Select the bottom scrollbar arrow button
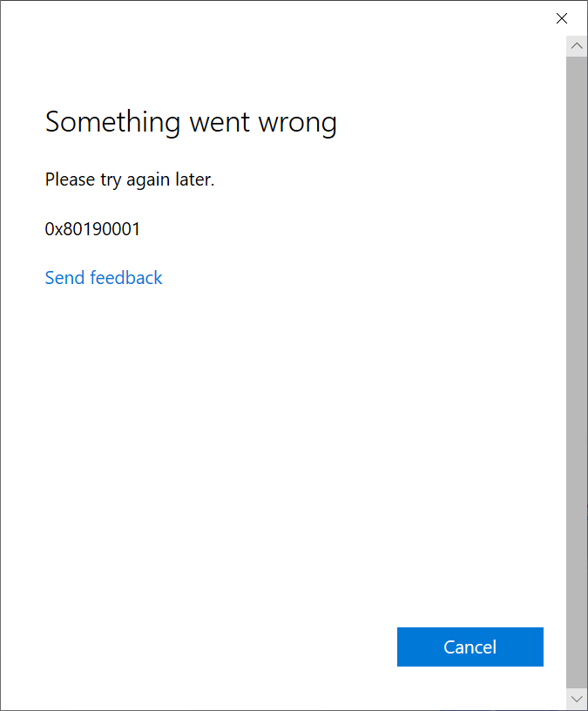This screenshot has height=711, width=588. pyautogui.click(x=577, y=699)
